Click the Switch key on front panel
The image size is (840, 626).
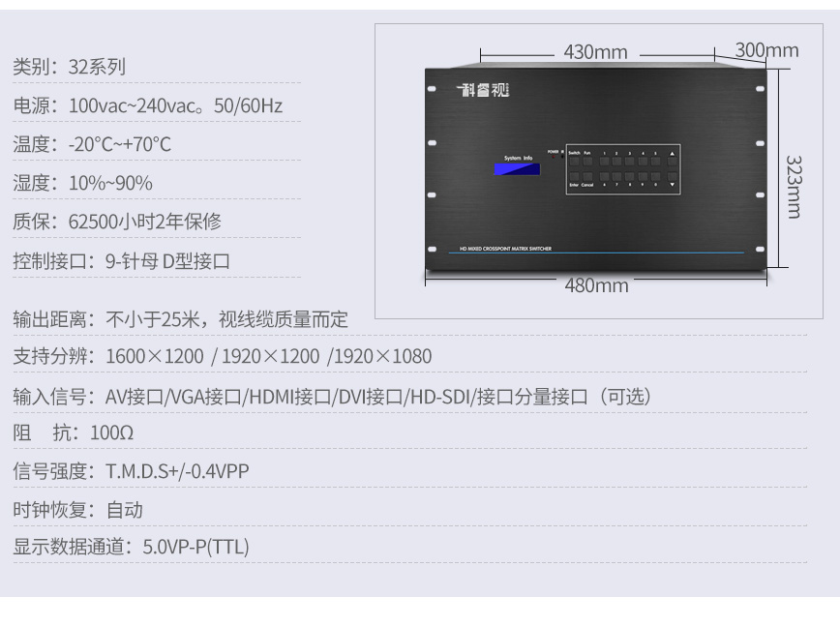(574, 162)
